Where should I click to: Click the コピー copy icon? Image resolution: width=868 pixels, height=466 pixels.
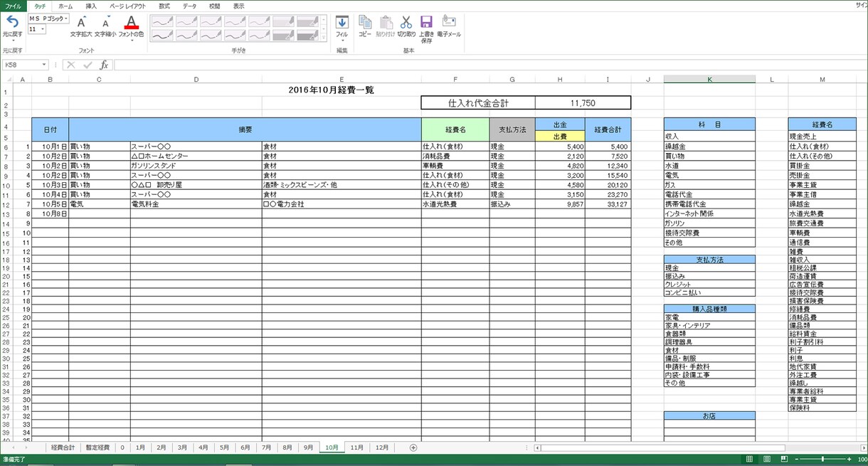click(x=365, y=22)
